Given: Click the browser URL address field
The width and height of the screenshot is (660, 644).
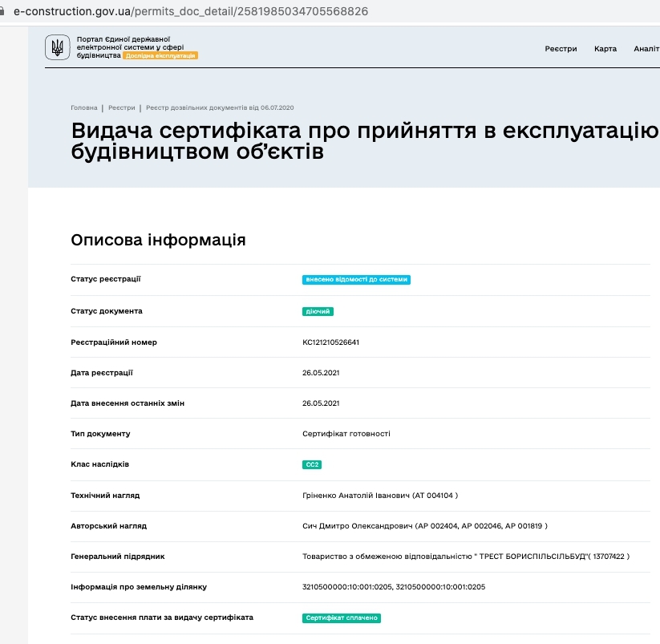Looking at the screenshot, I should tap(191, 11).
